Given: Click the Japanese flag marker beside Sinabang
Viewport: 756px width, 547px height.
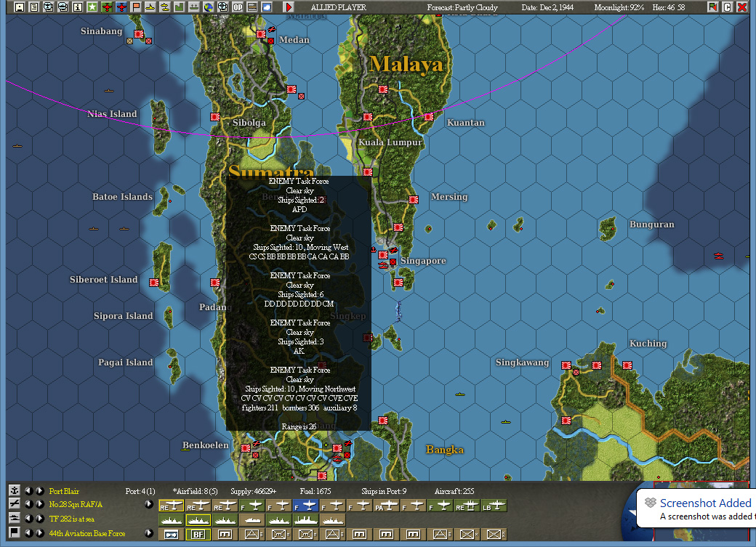Looking at the screenshot, I should [139, 33].
